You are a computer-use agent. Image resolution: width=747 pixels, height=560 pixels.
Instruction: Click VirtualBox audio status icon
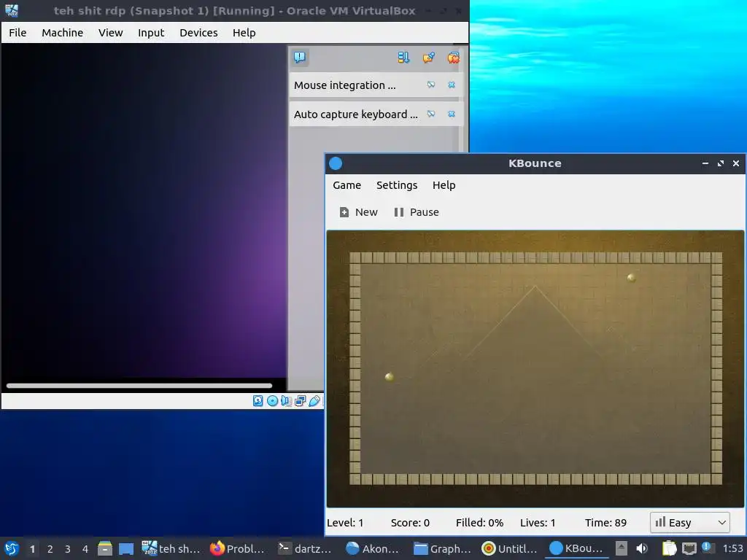coord(286,401)
